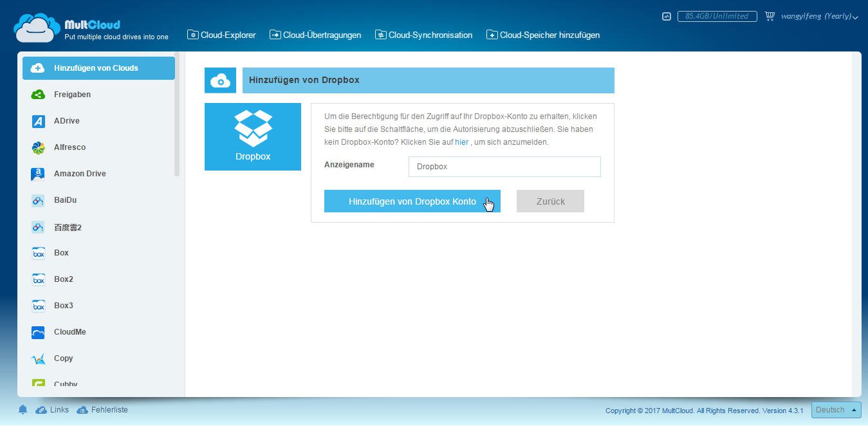Focus the Anzeigename input field
Image resolution: width=868 pixels, height=426 pixels.
point(504,167)
